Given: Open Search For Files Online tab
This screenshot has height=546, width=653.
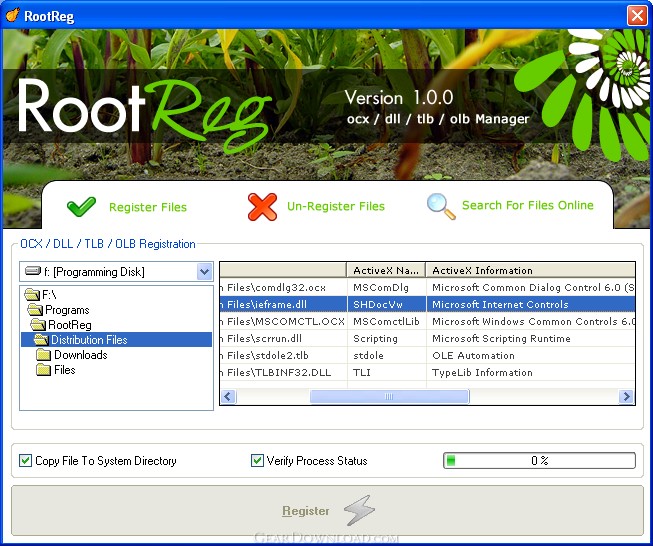Looking at the screenshot, I should coord(510,206).
